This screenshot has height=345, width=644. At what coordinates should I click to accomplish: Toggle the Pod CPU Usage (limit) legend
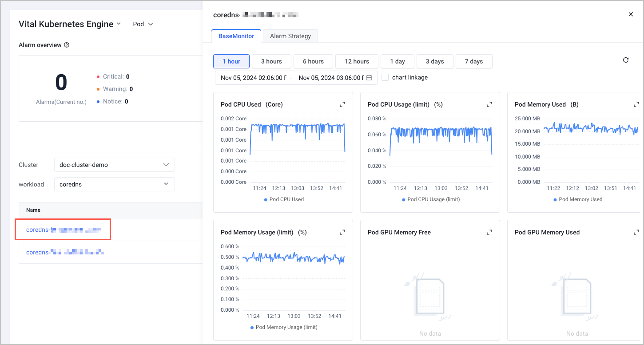(x=431, y=199)
